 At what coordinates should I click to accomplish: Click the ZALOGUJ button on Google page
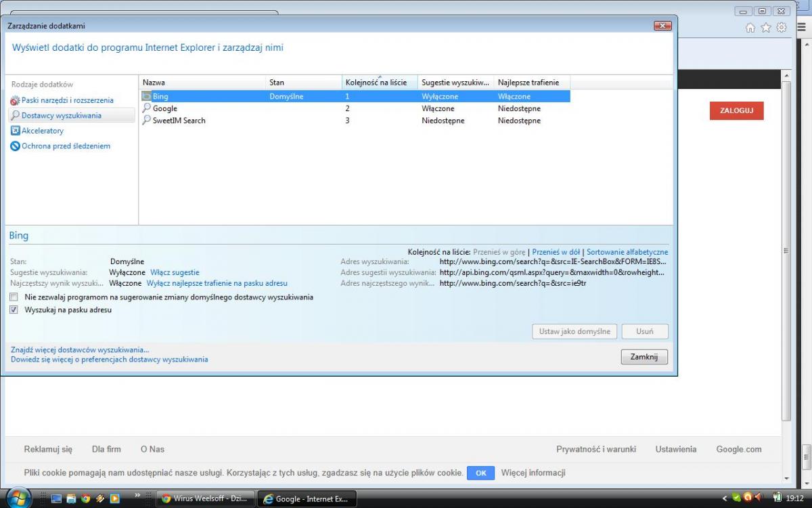tap(737, 110)
